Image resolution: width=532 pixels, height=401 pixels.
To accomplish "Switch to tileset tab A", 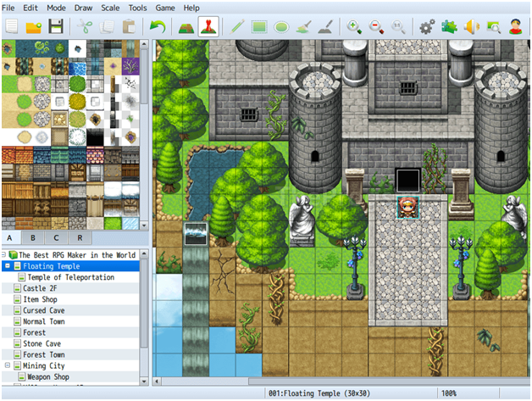I will [10, 238].
